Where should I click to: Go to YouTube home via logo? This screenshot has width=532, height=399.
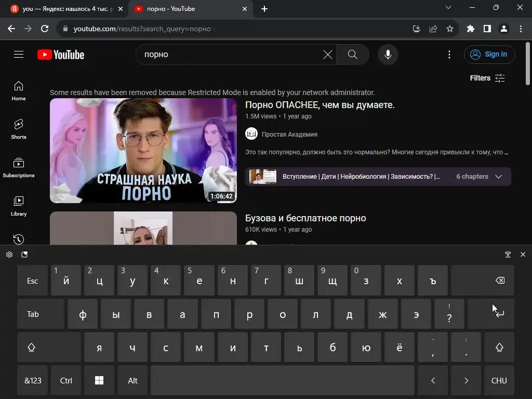point(61,55)
